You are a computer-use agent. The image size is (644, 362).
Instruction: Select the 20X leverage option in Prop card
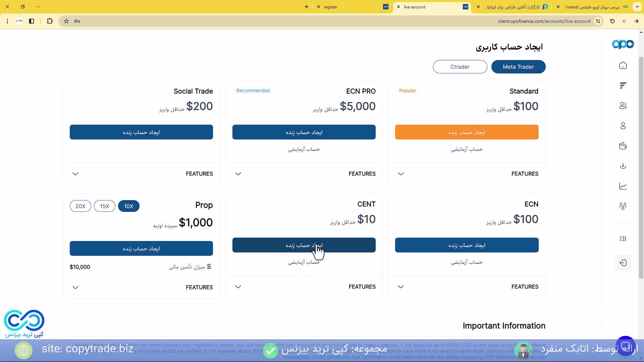80,206
